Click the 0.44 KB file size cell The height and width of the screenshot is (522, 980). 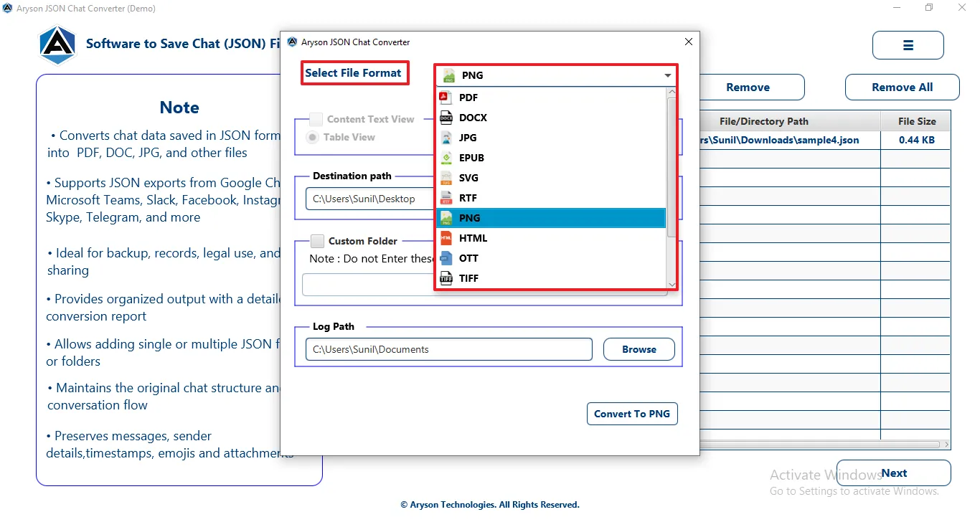coord(916,141)
